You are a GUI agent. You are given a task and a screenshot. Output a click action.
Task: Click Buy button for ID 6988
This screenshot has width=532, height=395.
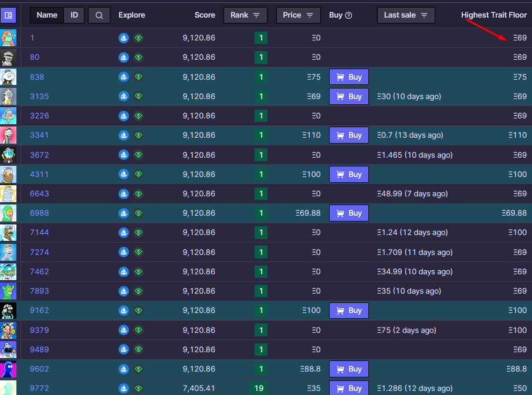[x=349, y=213]
